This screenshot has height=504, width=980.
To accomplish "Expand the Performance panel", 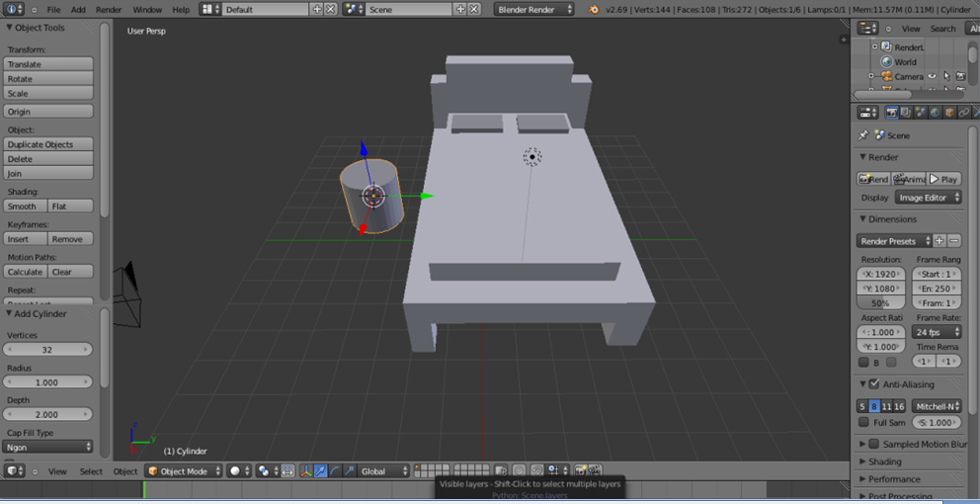I will click(x=894, y=479).
